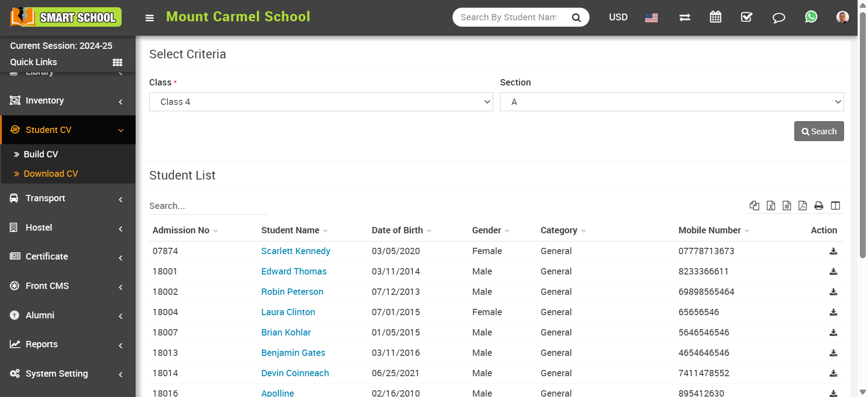868x397 pixels.
Task: Click the Copy table icon
Action: coord(754,206)
